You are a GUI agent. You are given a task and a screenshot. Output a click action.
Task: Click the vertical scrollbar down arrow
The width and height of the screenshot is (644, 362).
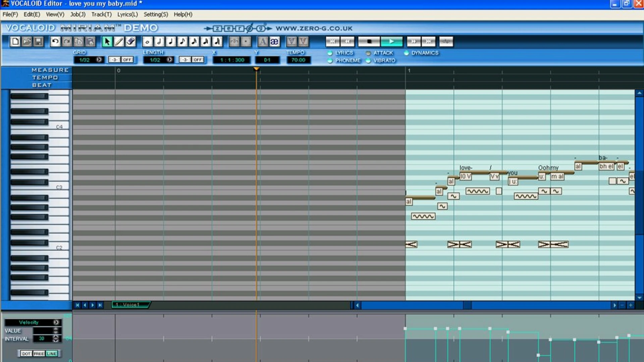point(639,298)
